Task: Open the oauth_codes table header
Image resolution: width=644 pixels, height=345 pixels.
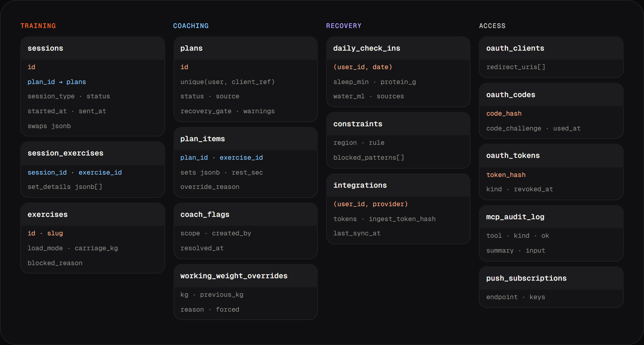Action: [551, 95]
